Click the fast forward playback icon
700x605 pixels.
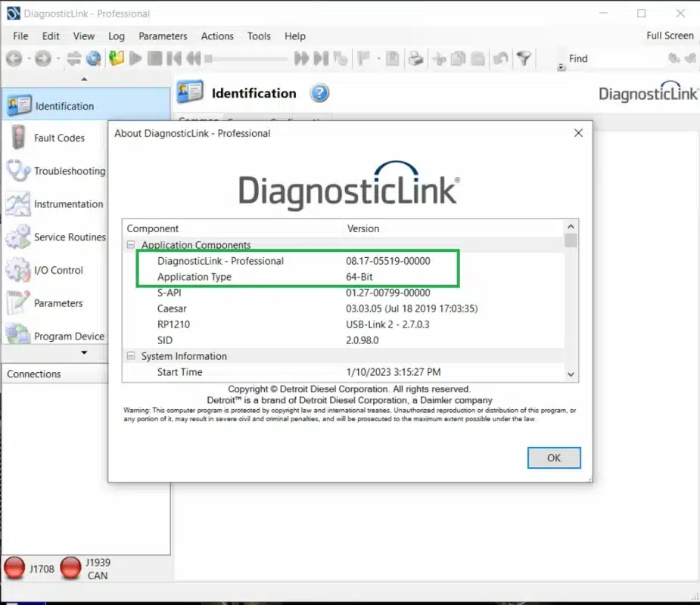[x=301, y=58]
